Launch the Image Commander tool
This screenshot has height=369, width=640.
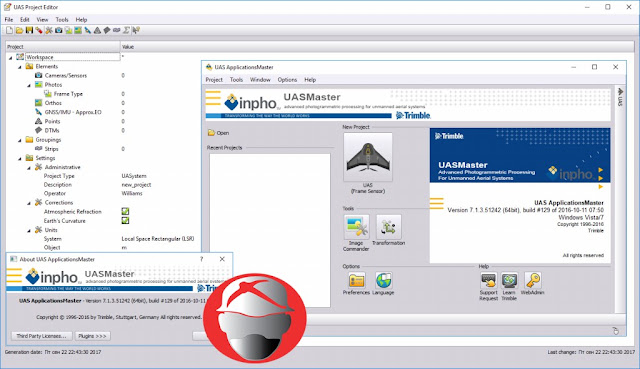point(356,227)
